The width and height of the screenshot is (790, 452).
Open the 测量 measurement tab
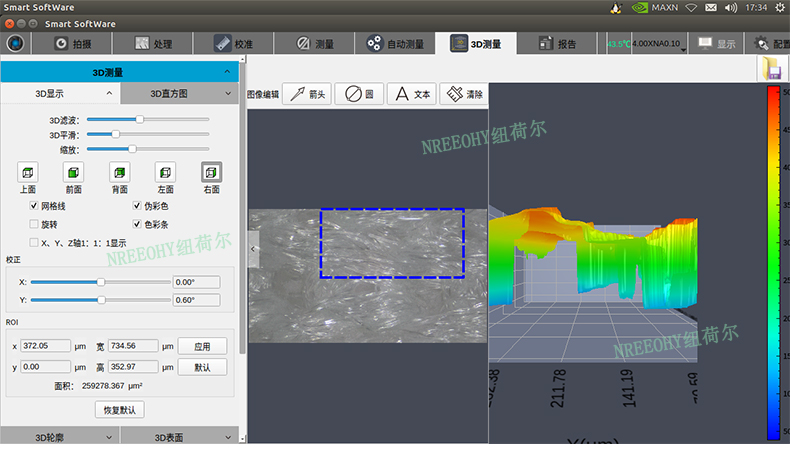(x=314, y=44)
